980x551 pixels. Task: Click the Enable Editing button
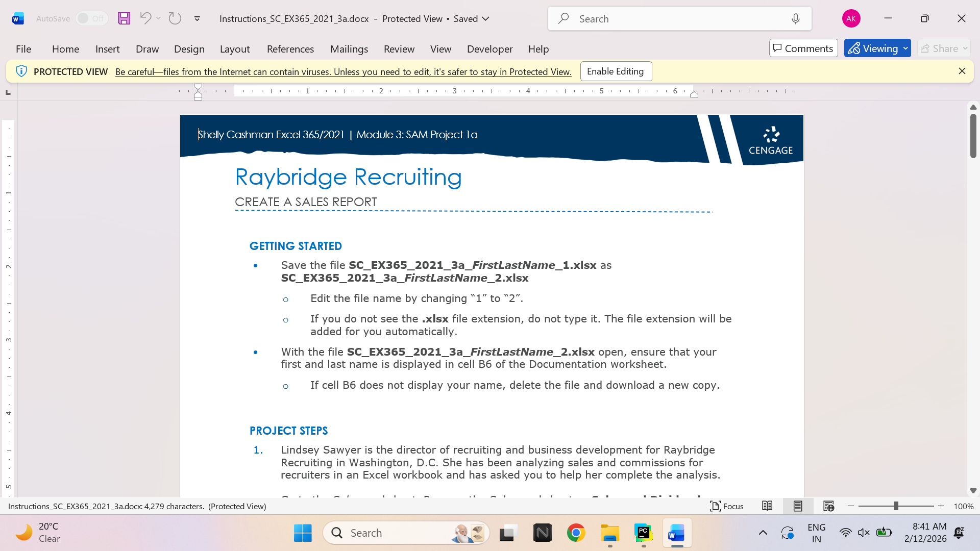pyautogui.click(x=616, y=71)
